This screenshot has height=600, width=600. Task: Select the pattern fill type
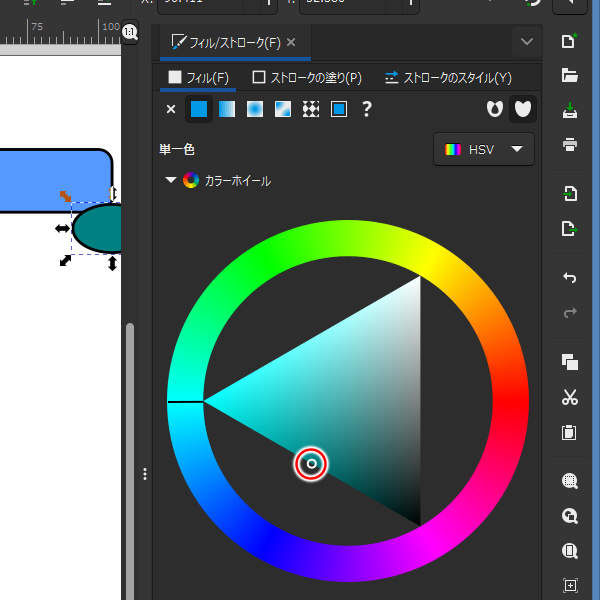pyautogui.click(x=311, y=109)
